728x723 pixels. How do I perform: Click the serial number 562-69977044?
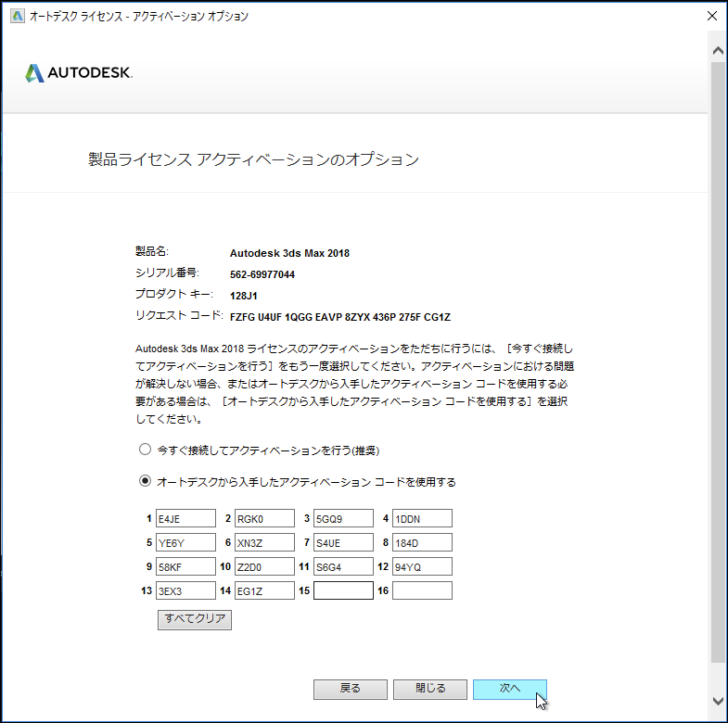pos(262,274)
